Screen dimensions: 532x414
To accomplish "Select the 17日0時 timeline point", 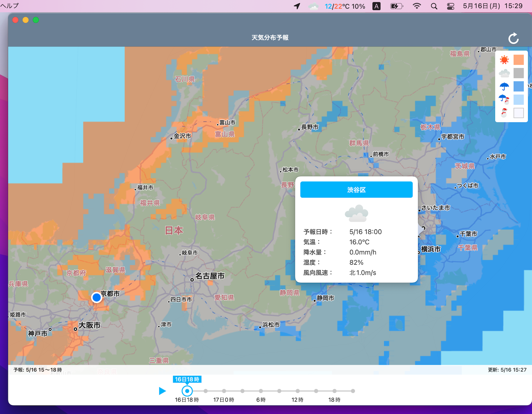I will click(224, 391).
